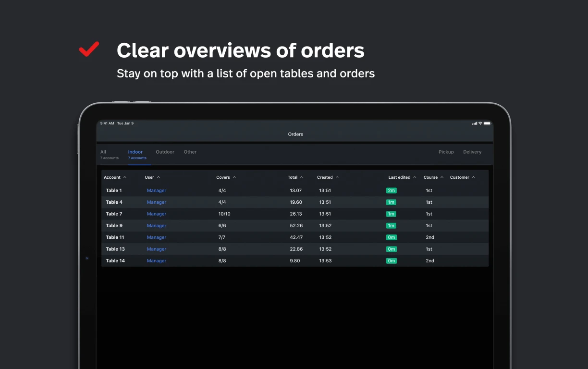Screen dimensions: 588x369
Task: Click the cellular signal icon
Action: point(475,123)
